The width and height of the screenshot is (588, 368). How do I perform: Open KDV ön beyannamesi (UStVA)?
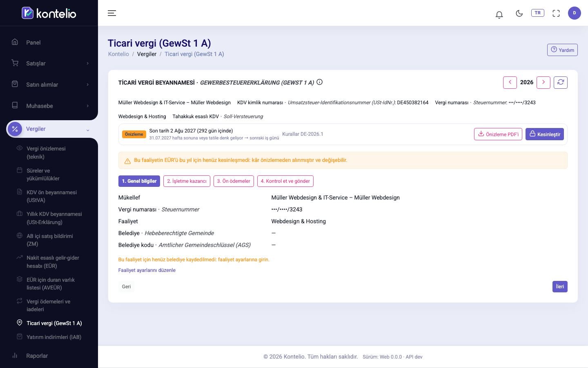click(52, 196)
